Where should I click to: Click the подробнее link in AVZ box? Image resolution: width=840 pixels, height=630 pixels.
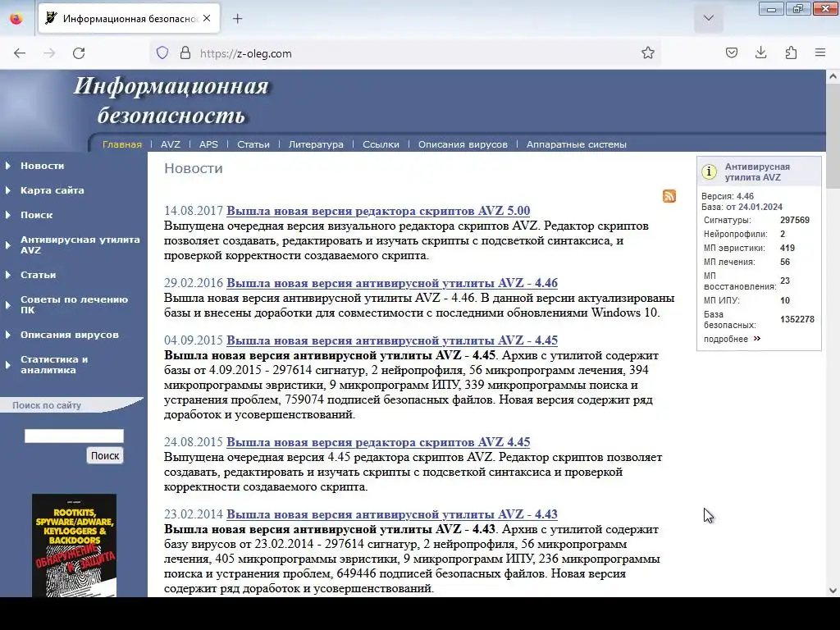coord(725,339)
